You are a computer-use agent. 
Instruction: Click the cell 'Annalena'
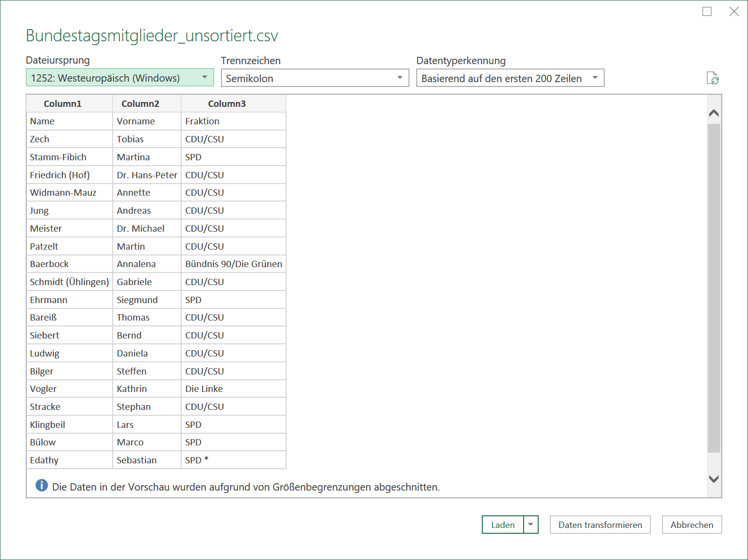(147, 264)
